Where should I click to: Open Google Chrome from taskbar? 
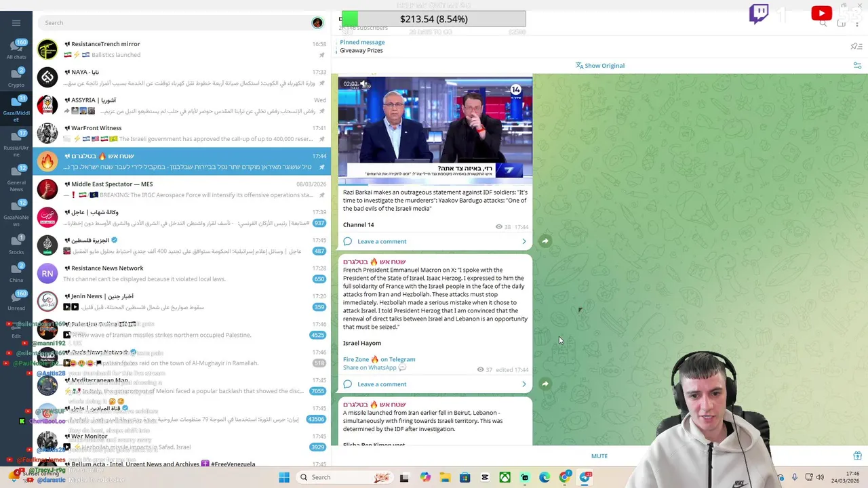[x=565, y=477]
